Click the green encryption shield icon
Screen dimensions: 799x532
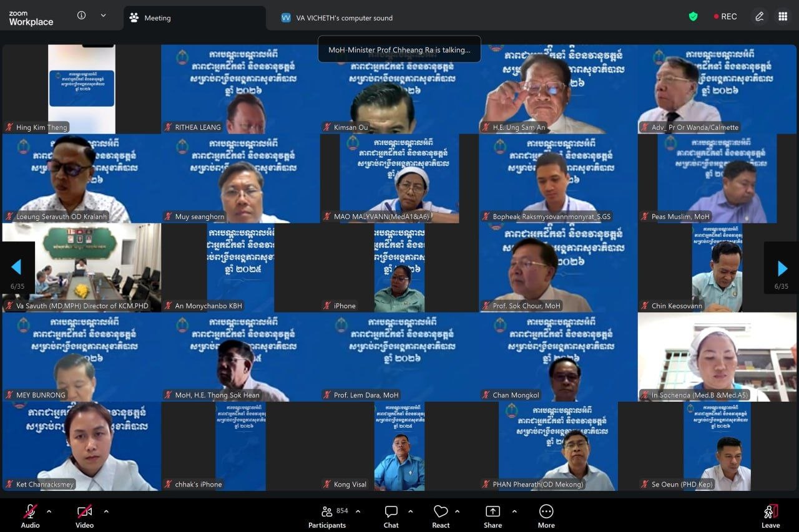coord(693,17)
